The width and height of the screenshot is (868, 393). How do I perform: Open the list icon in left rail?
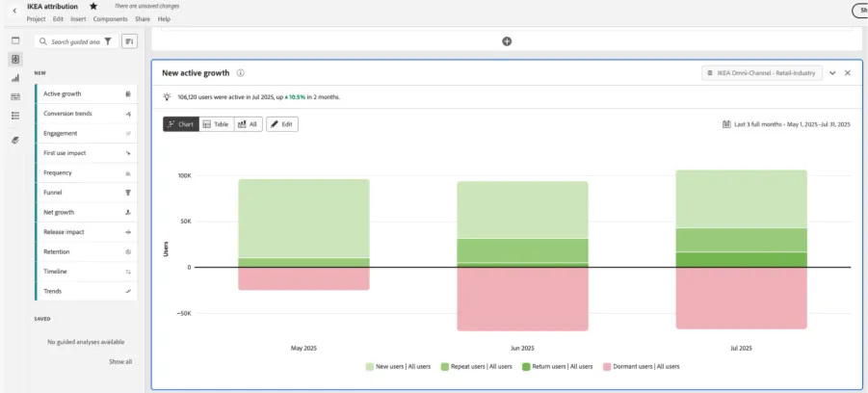coord(15,116)
